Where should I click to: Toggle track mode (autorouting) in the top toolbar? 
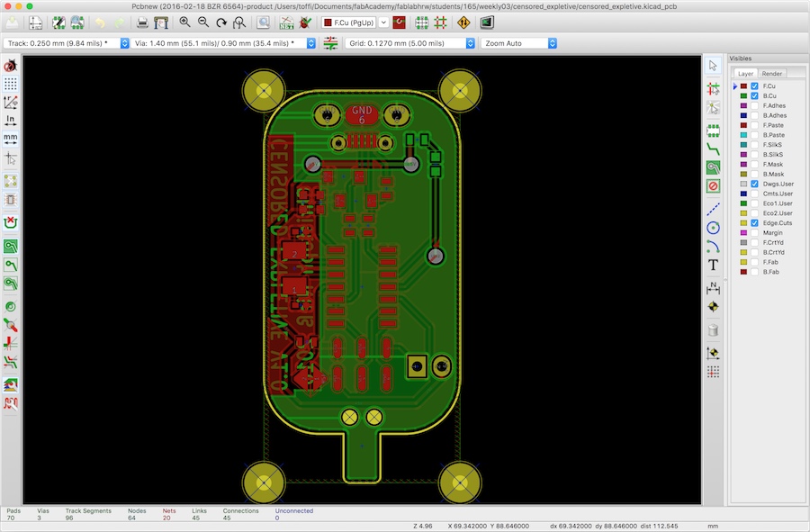tap(440, 23)
